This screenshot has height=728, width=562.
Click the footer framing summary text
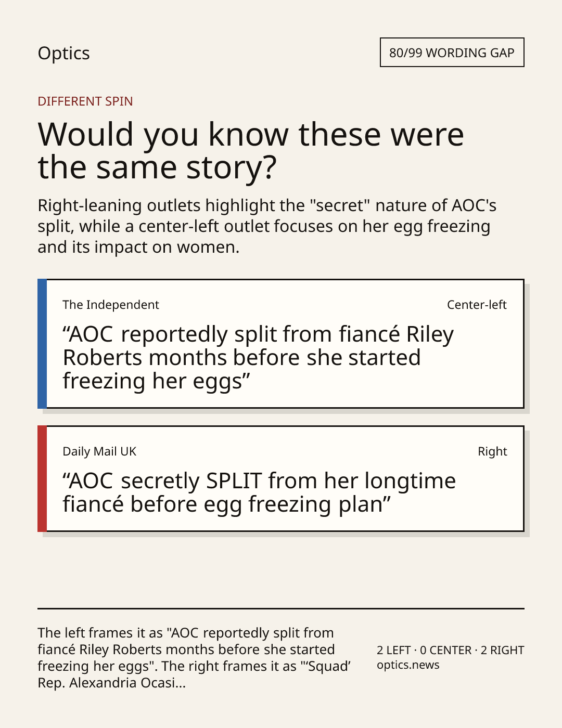click(194, 658)
